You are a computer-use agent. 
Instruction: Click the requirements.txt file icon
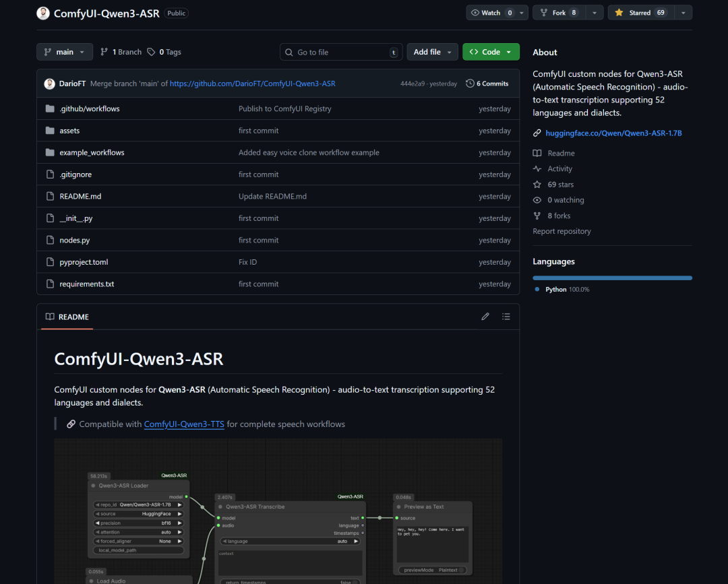(x=50, y=284)
